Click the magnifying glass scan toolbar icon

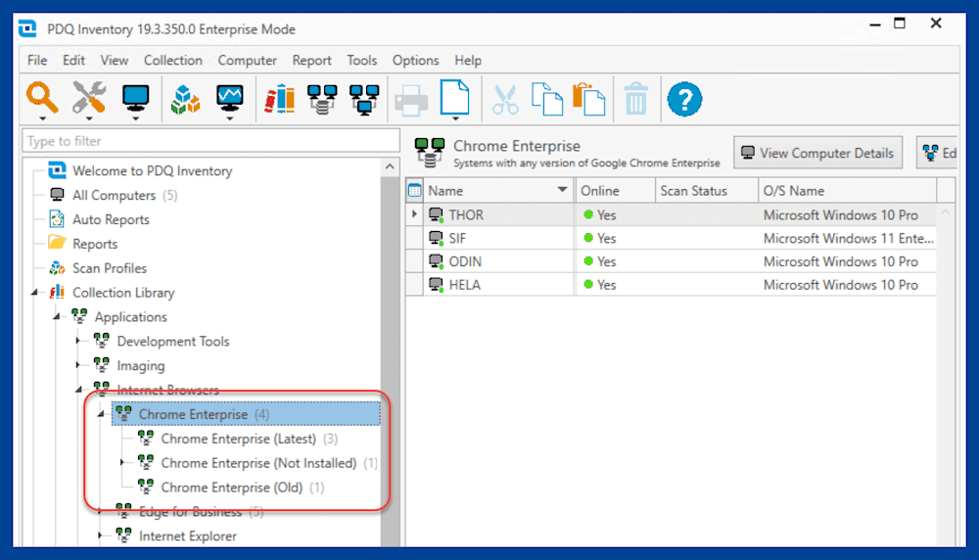coord(42,97)
